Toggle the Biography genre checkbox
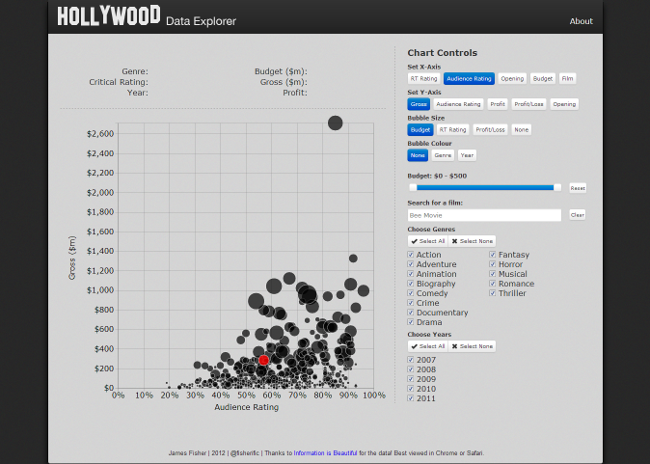 coord(410,284)
